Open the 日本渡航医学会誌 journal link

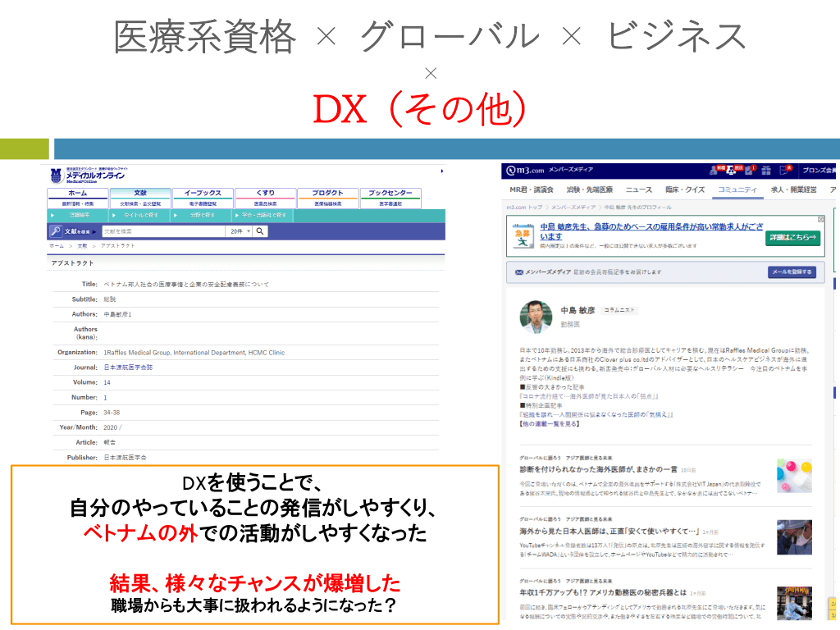(x=128, y=367)
